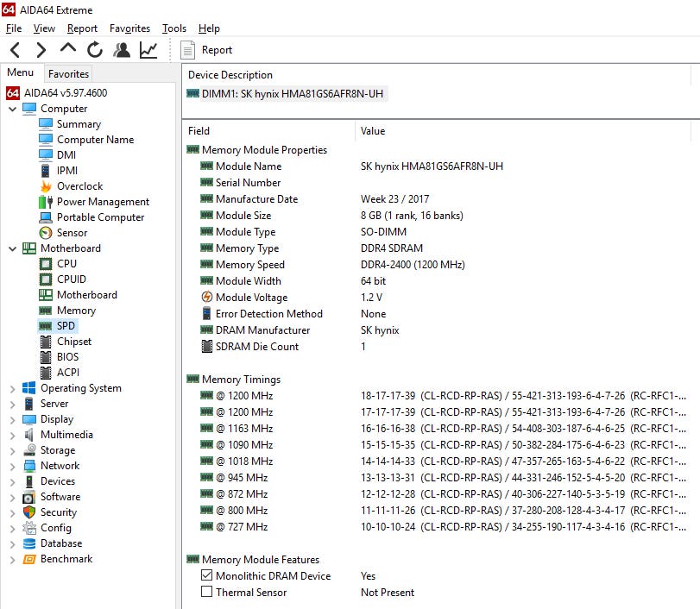
Task: Open the File menu
Action: point(14,28)
